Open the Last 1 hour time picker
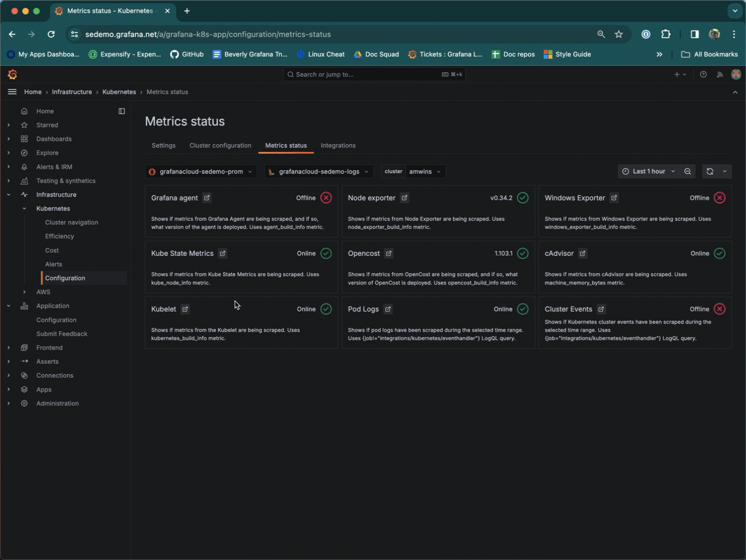Screen dimensions: 746x560 coord(649,171)
